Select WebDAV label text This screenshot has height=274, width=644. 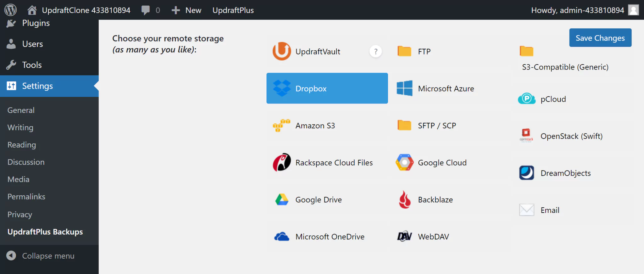[x=433, y=237]
